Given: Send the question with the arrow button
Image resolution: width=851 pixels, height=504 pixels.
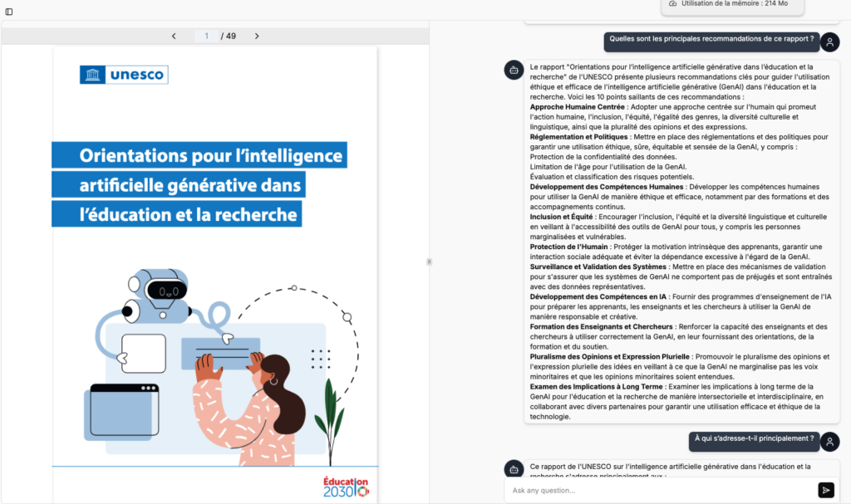Looking at the screenshot, I should (825, 490).
